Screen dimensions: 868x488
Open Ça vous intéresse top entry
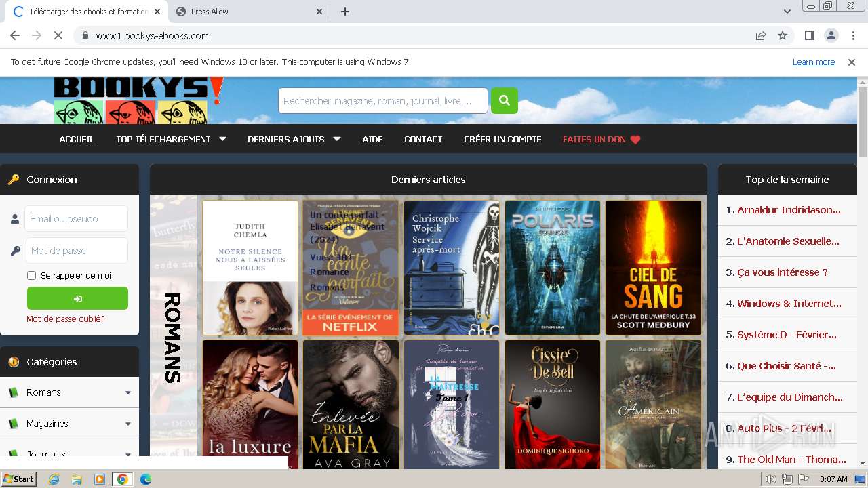[783, 272]
